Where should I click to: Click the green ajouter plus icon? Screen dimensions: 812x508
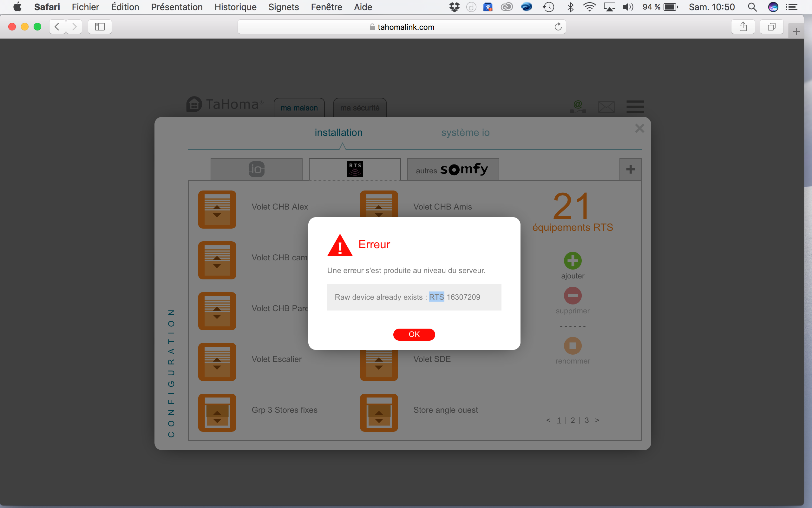(573, 260)
